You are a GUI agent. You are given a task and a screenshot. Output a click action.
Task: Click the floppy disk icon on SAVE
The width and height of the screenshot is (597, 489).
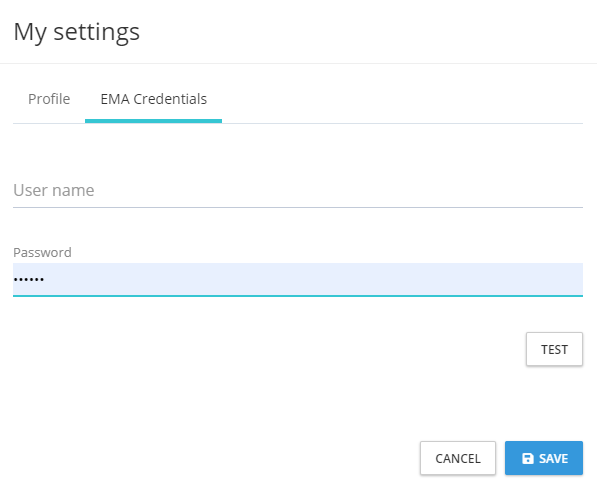click(x=528, y=458)
